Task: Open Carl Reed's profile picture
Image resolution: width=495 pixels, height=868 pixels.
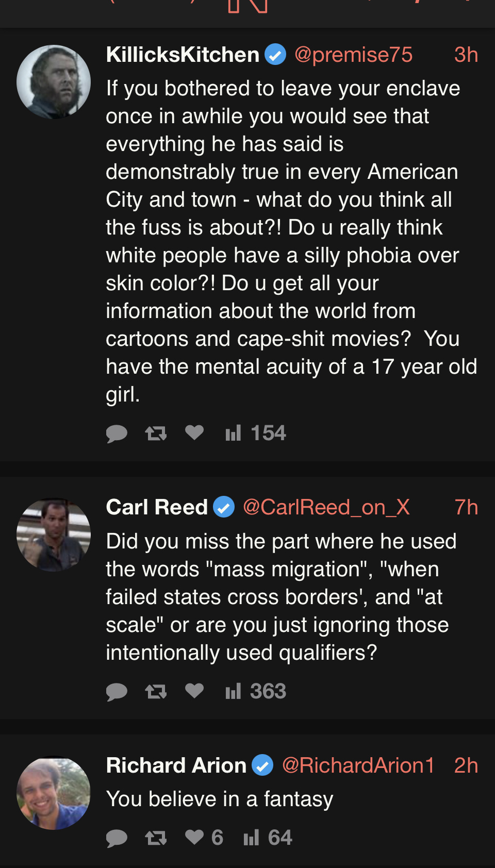Action: pyautogui.click(x=54, y=535)
